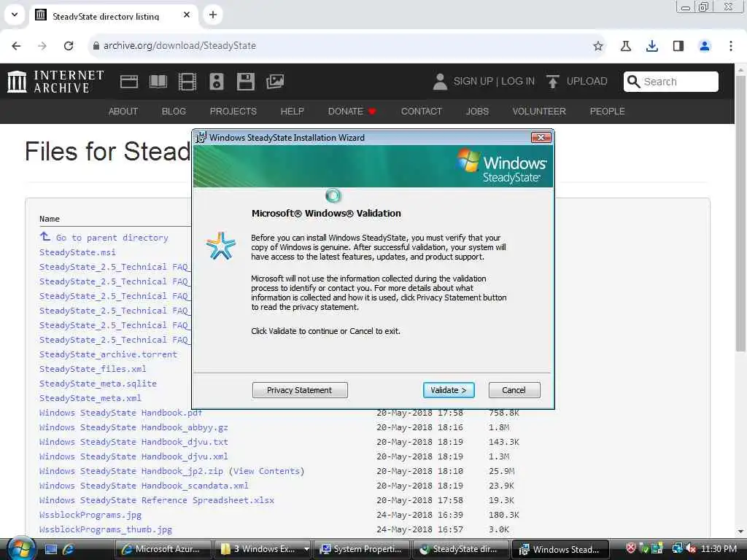
Task: Open the JOBS menu item
Action: (477, 112)
